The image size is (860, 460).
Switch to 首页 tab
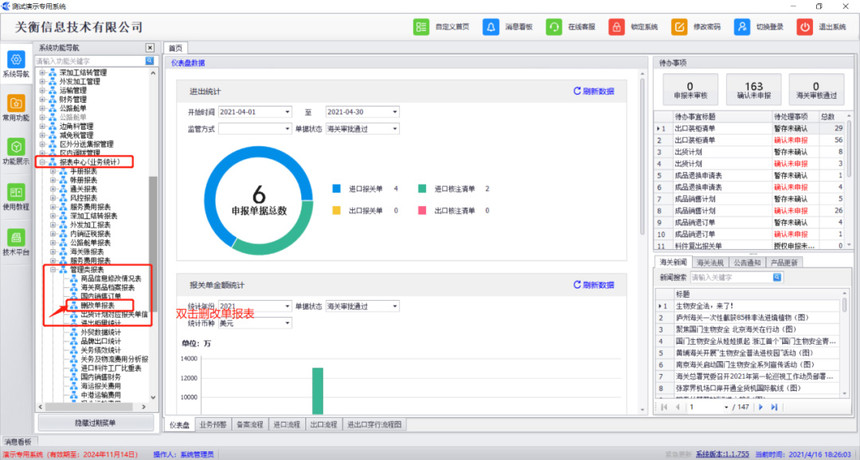[x=176, y=48]
